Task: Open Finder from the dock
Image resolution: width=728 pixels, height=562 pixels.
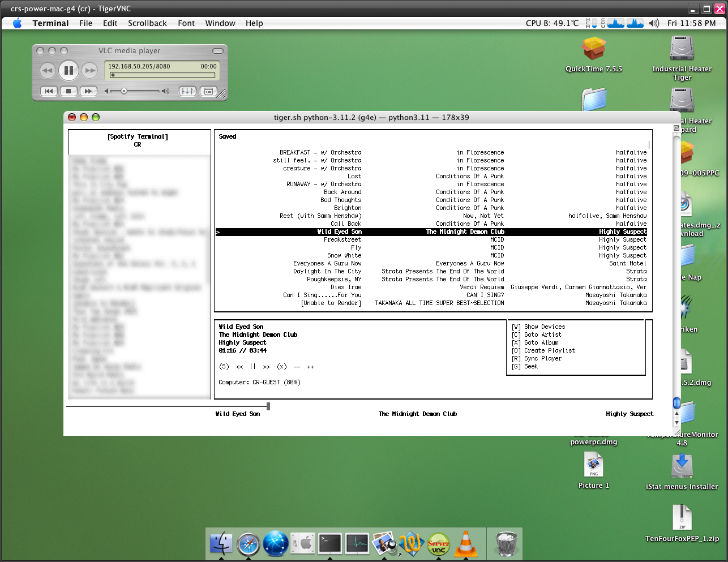Action: pos(221,543)
